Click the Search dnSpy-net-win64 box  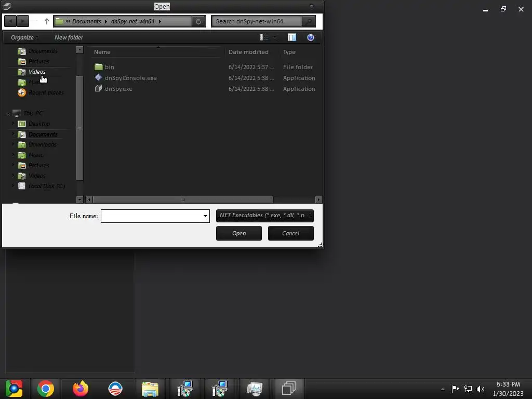point(257,21)
